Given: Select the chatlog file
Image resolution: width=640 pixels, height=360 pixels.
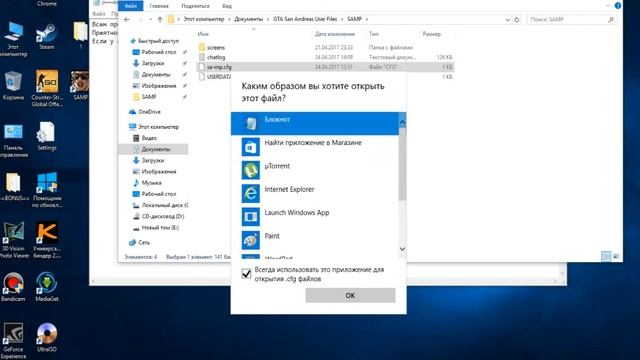Looking at the screenshot, I should (x=216, y=57).
